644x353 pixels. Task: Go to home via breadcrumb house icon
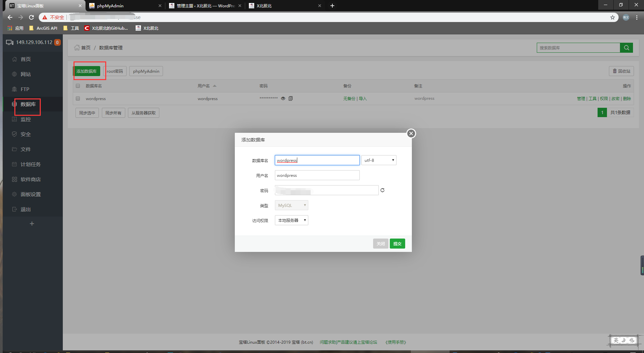point(77,47)
